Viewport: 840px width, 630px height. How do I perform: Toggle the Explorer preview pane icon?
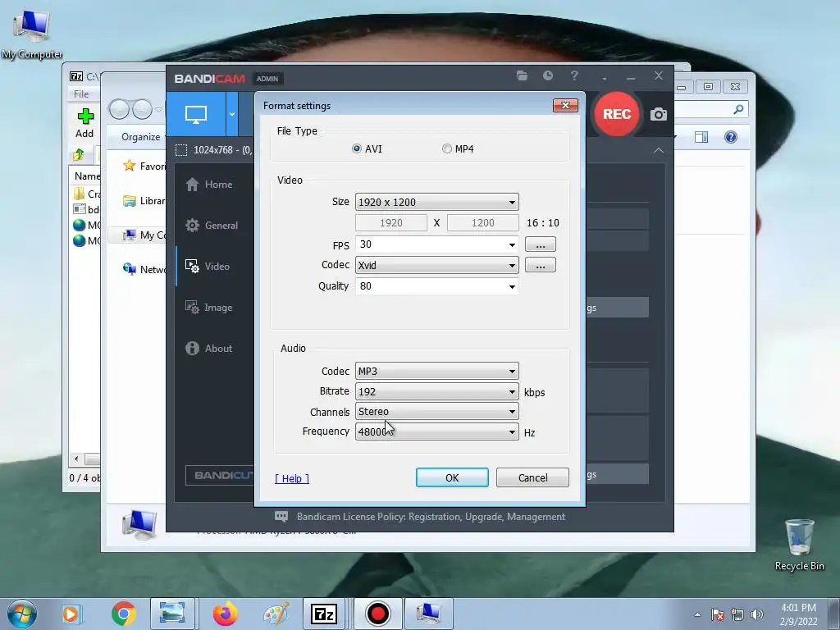coord(701,137)
